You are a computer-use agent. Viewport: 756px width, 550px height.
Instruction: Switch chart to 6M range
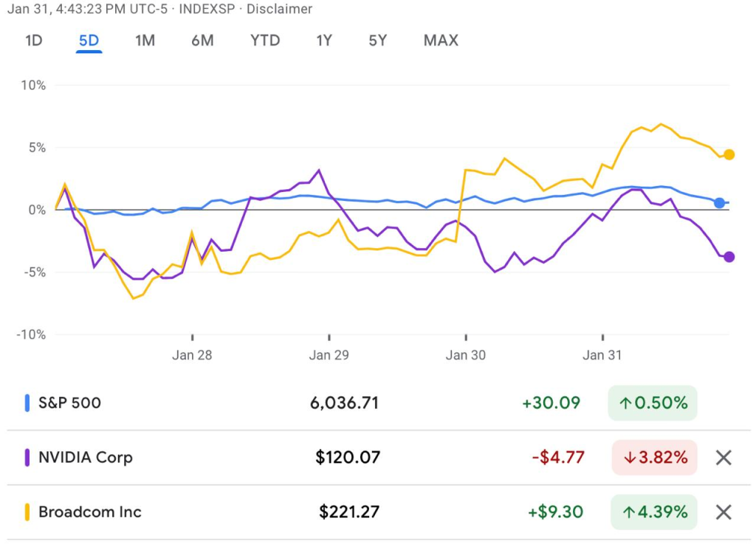pyautogui.click(x=202, y=41)
